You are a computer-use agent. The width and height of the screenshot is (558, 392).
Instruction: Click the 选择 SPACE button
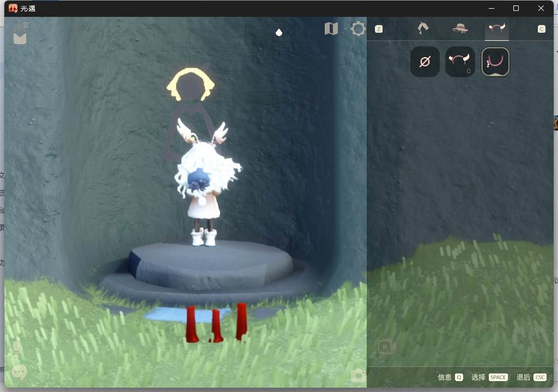(489, 377)
